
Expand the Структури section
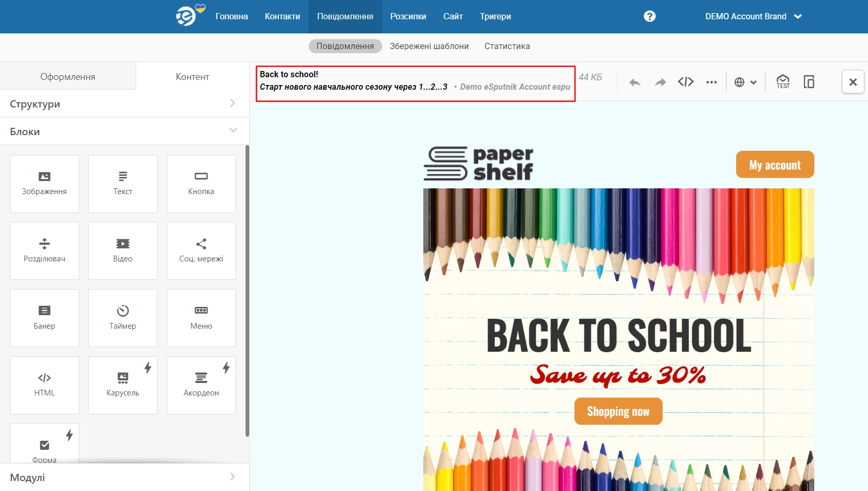tap(125, 104)
